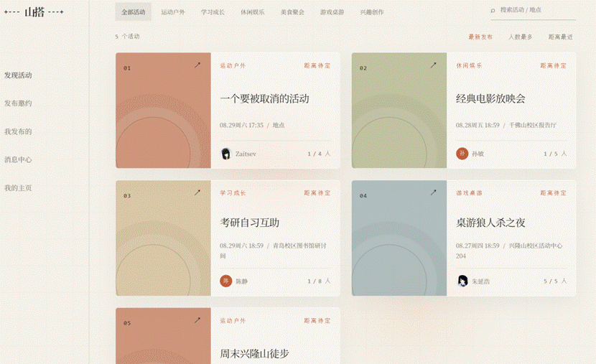Click the arrow icon on card 05
Screen dimensions: 596x364
pyautogui.click(x=197, y=320)
